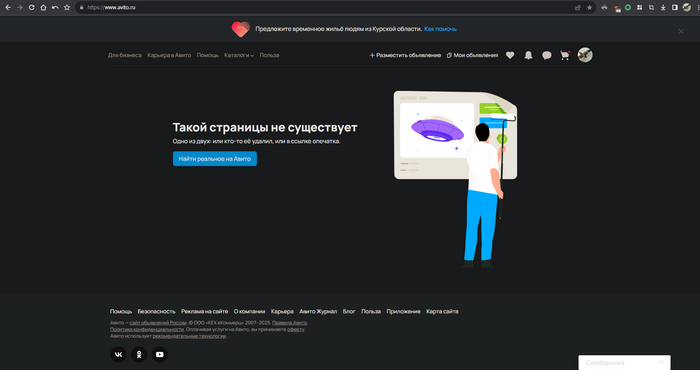
Task: Open footer 'Польза' link
Action: point(371,312)
